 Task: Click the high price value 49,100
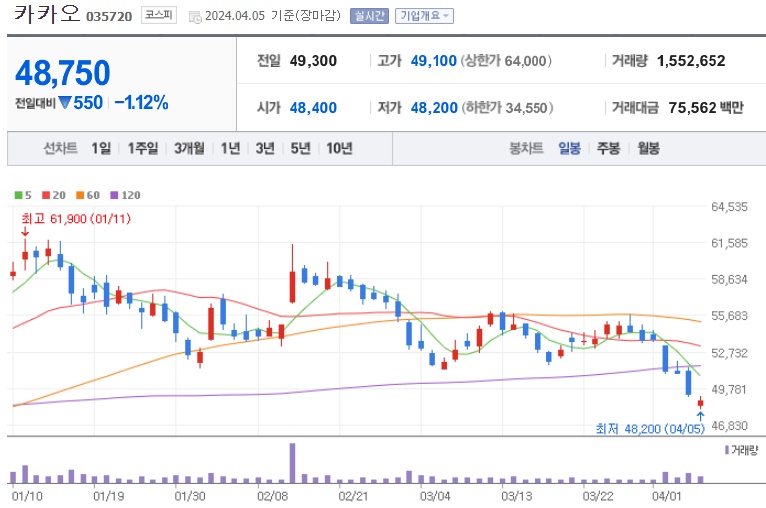point(433,61)
